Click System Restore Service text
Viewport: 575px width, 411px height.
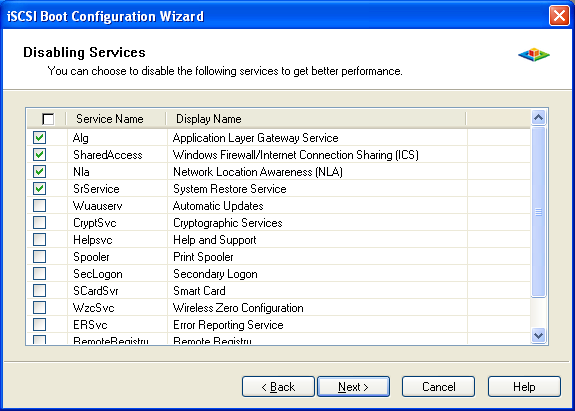pos(230,189)
